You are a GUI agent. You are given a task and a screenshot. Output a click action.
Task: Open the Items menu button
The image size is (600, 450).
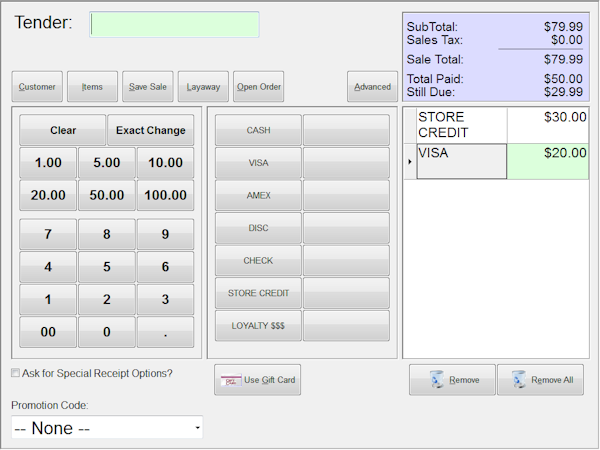pos(92,87)
